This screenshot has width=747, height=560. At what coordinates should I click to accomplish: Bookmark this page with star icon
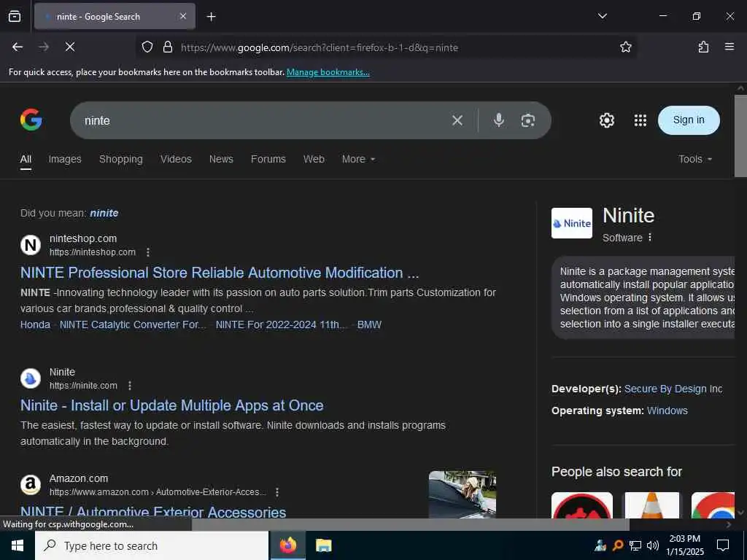click(625, 47)
